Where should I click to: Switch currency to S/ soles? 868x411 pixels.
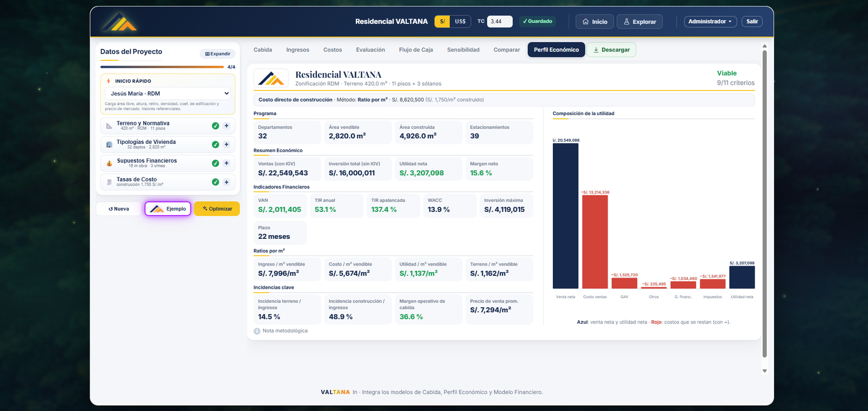pyautogui.click(x=442, y=22)
